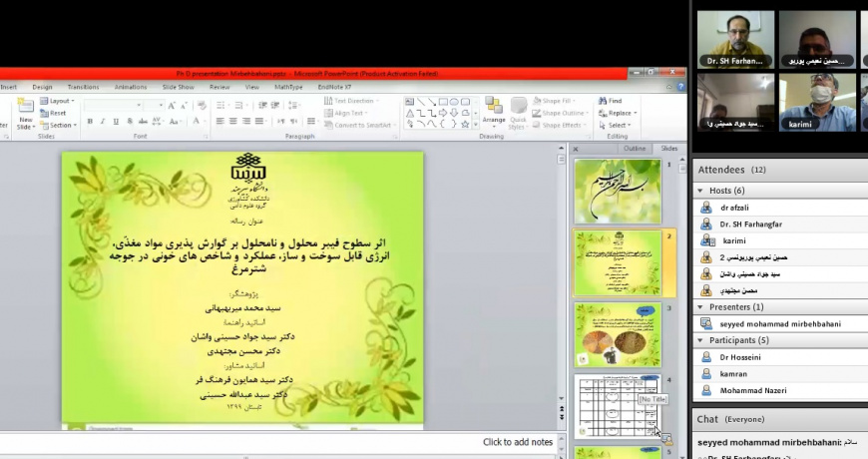Toggle Text Shadow formatting
This screenshot has height=459, width=868.
(x=130, y=122)
